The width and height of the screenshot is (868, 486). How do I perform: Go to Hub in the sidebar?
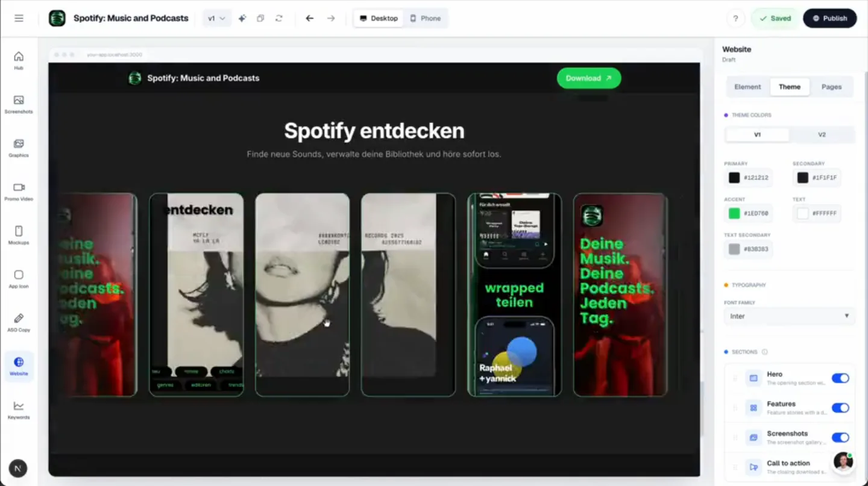coord(19,60)
